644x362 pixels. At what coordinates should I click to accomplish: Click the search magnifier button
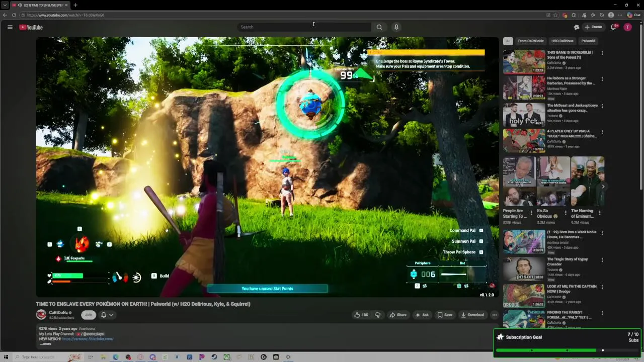[x=379, y=27]
